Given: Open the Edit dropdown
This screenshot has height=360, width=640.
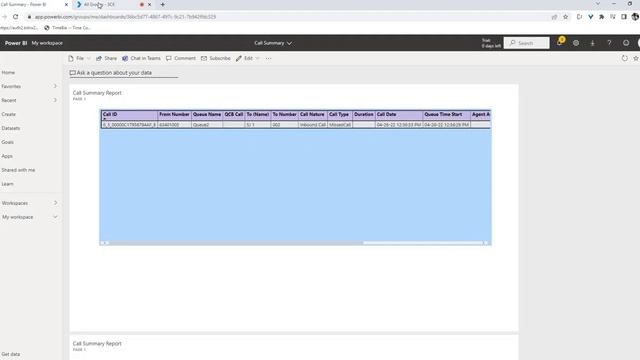Looking at the screenshot, I should 248,58.
